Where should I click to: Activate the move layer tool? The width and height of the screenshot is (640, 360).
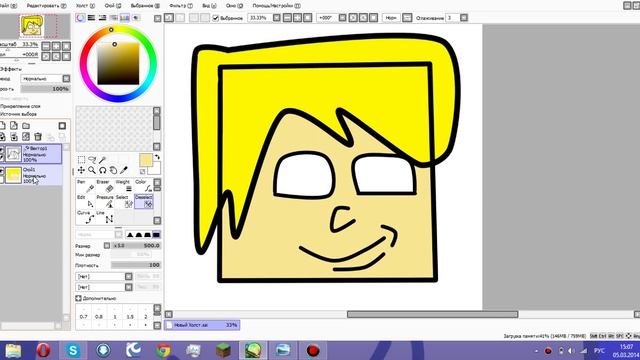pyautogui.click(x=81, y=170)
